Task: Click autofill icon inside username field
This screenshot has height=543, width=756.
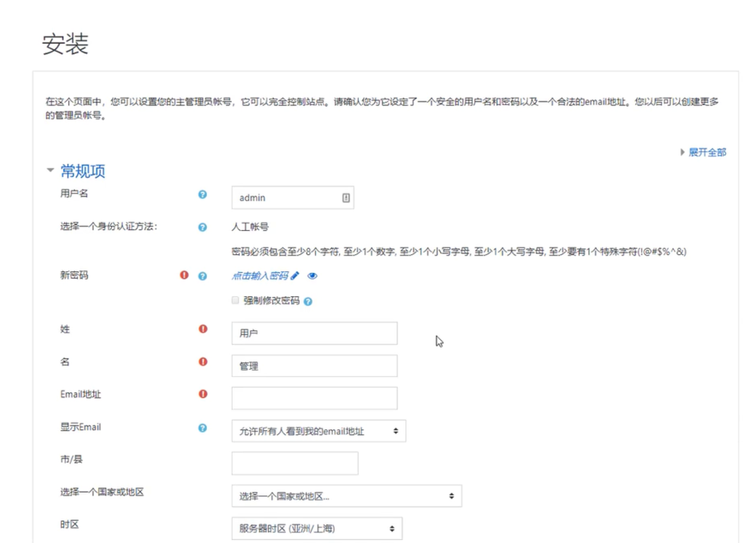Action: 346,198
